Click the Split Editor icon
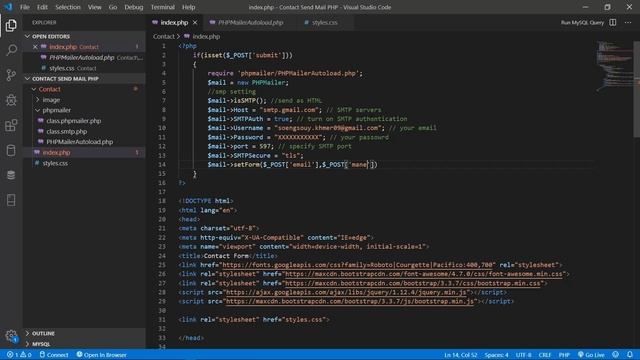The image size is (640, 360). 613,22
